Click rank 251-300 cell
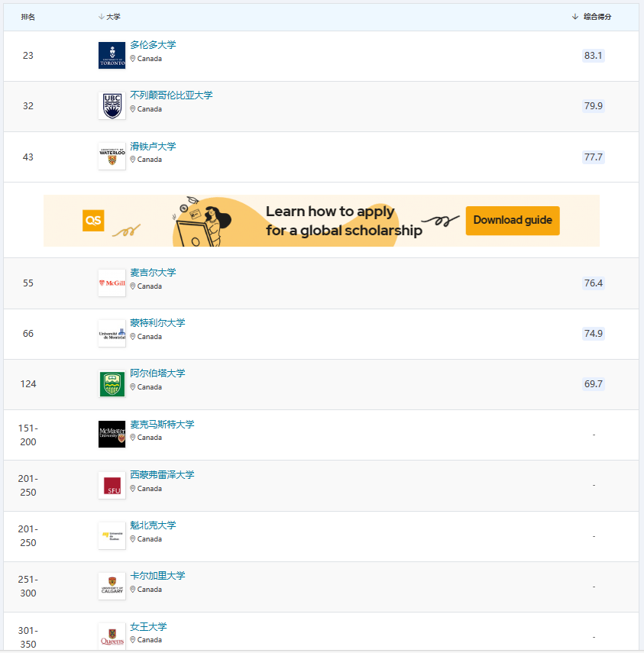 [28, 586]
